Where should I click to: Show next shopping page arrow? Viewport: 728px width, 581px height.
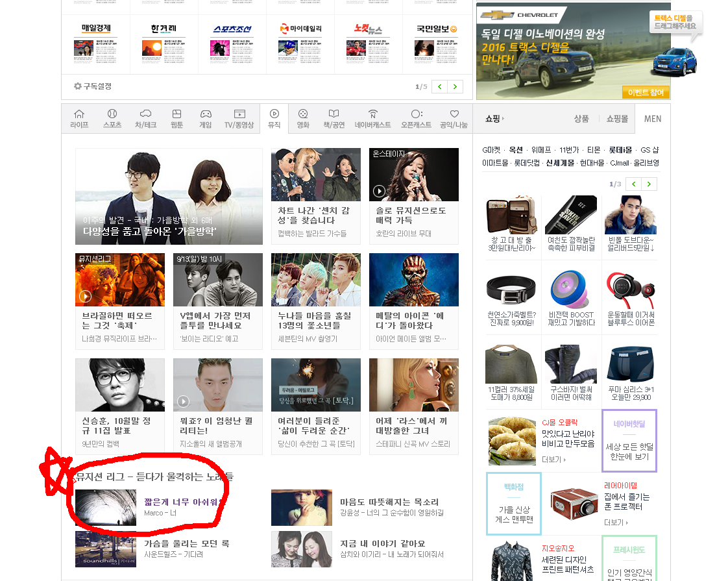[x=649, y=184]
